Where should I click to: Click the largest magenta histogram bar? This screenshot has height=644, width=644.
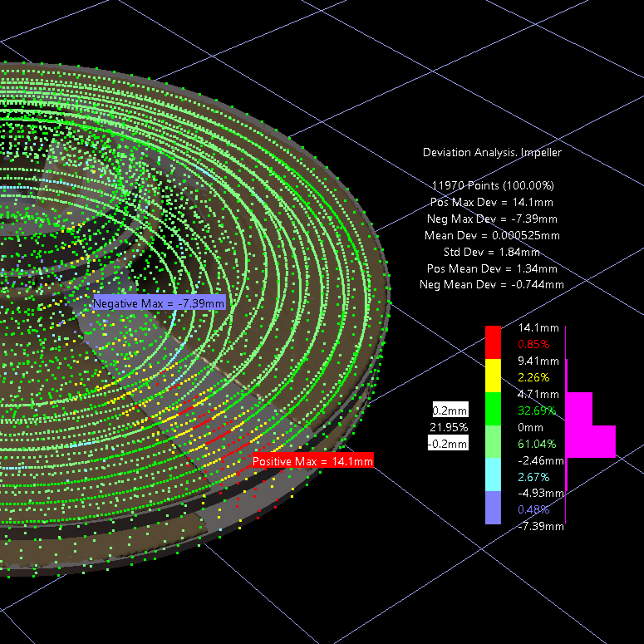pos(591,441)
